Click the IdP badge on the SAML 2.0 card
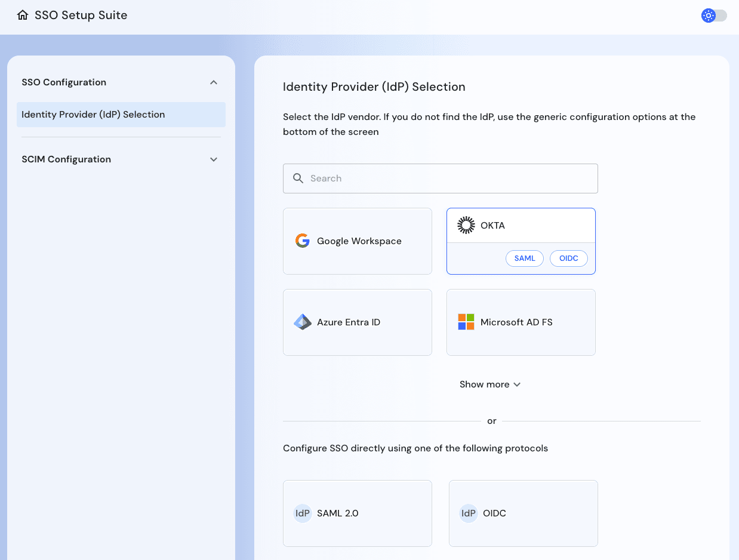Image resolution: width=739 pixels, height=560 pixels. [303, 513]
